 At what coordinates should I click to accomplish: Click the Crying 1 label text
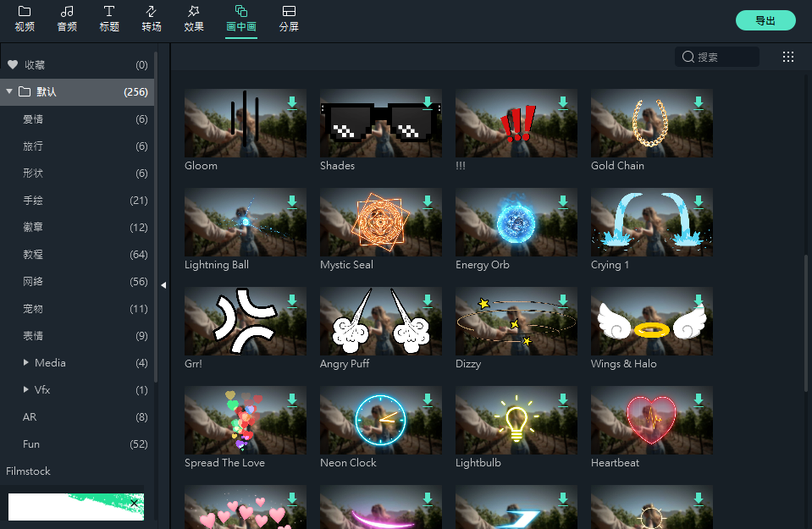coord(610,265)
